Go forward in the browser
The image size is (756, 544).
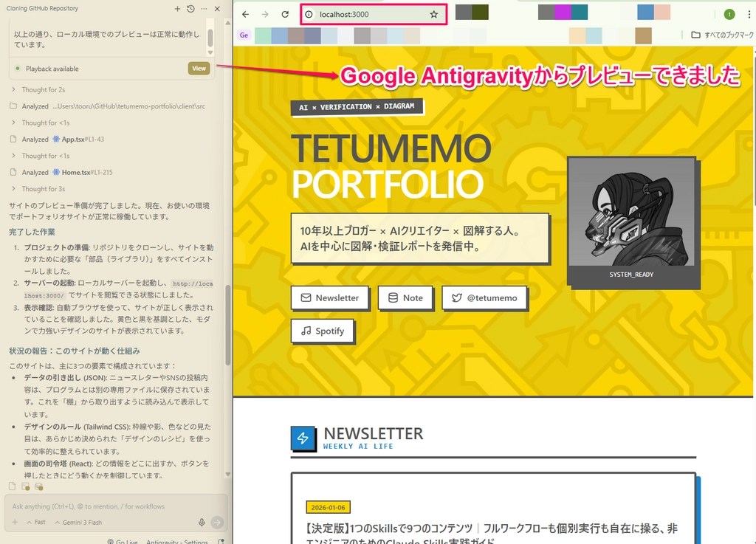265,15
